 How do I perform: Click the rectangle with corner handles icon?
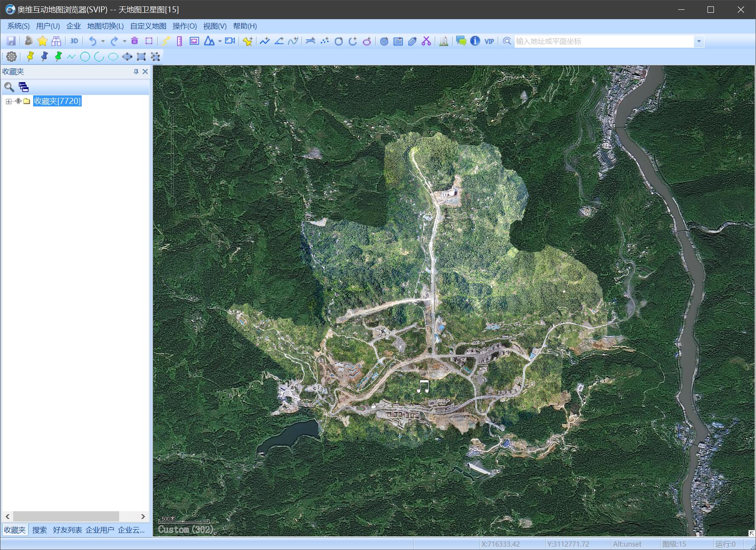tap(141, 56)
